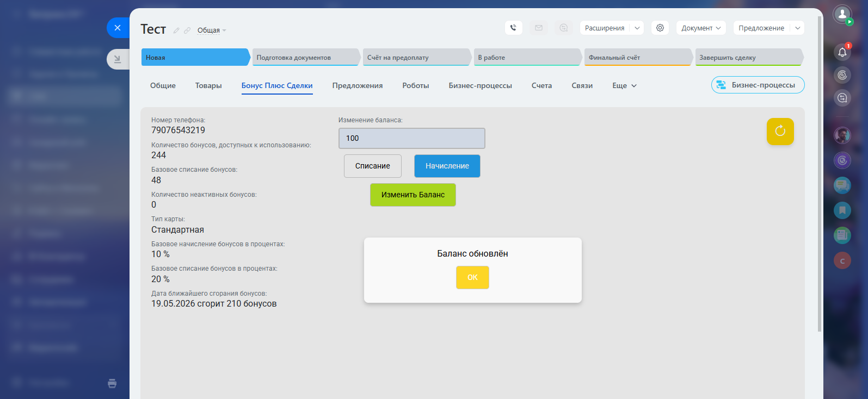Click the vertical scrollbar of the deal panel
868x399 pixels.
820,174
